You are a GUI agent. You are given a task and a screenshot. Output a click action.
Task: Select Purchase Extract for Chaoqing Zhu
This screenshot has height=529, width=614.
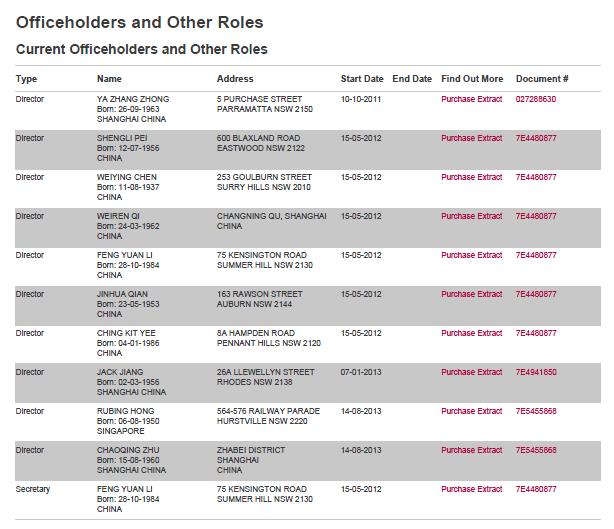471,451
